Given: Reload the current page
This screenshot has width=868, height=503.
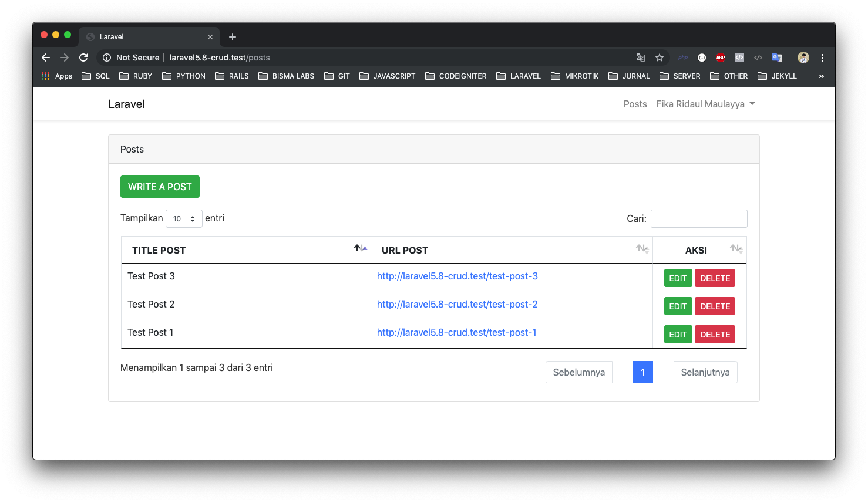Looking at the screenshot, I should (83, 58).
